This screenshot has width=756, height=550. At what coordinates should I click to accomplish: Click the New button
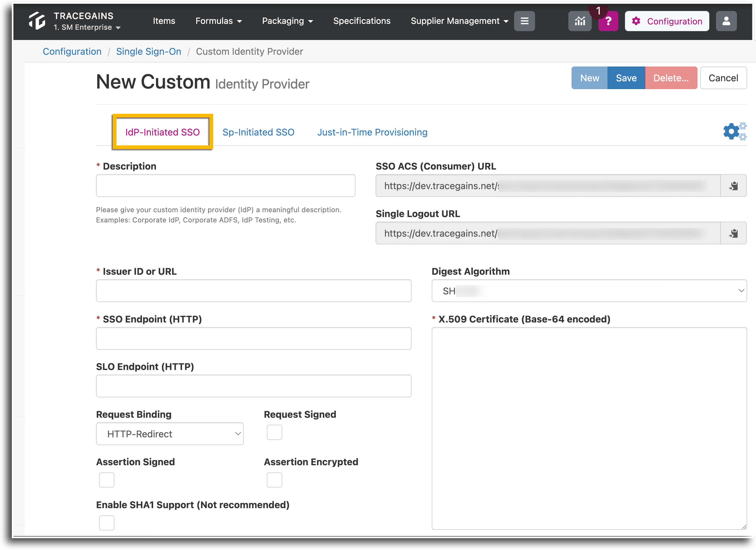pos(589,78)
